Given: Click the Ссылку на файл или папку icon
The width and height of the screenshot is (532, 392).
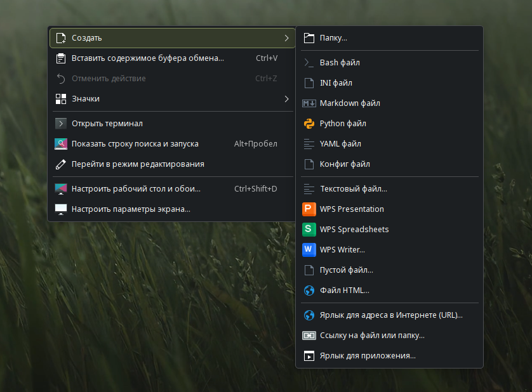Looking at the screenshot, I should [x=309, y=336].
